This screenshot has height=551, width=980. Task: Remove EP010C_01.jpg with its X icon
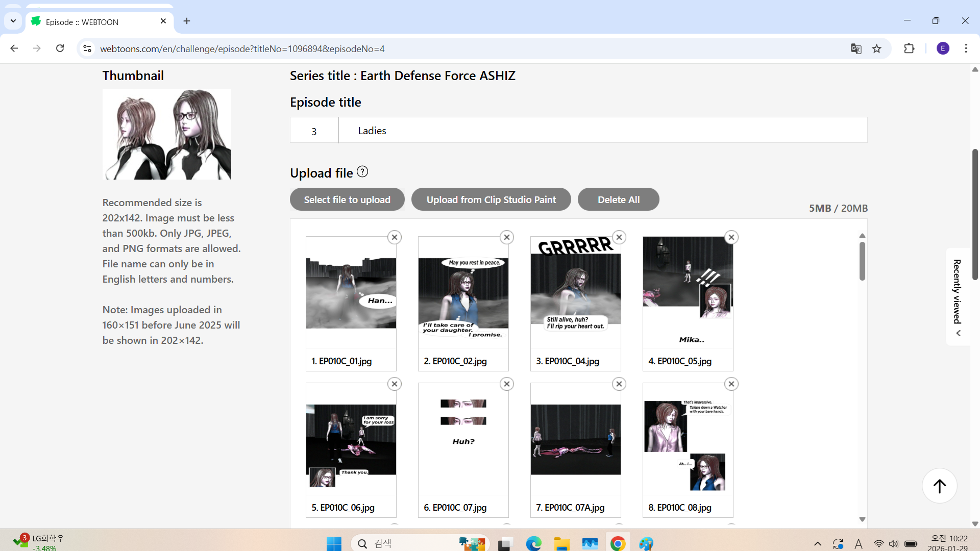[394, 237]
